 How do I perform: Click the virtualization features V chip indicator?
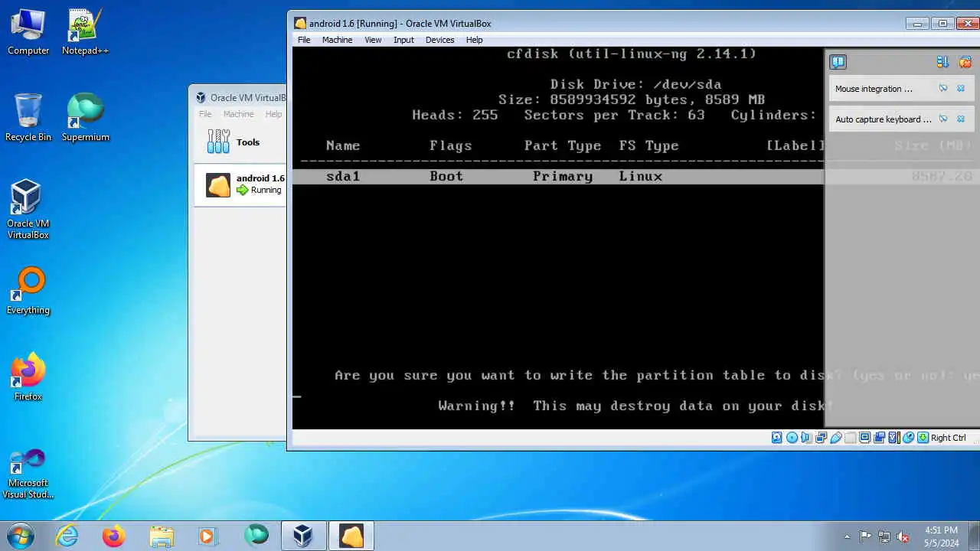pos(893,438)
